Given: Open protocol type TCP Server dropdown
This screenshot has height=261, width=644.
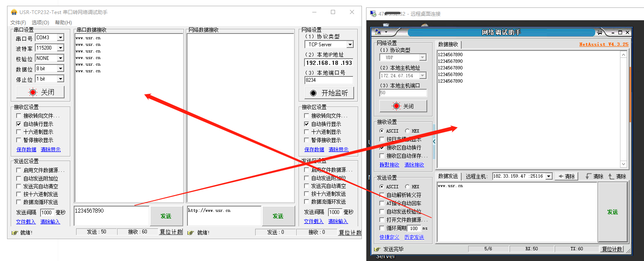Looking at the screenshot, I should click(x=350, y=45).
